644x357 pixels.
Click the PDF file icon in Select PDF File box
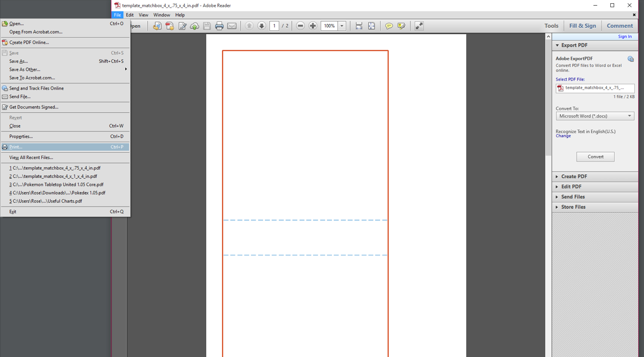(560, 88)
